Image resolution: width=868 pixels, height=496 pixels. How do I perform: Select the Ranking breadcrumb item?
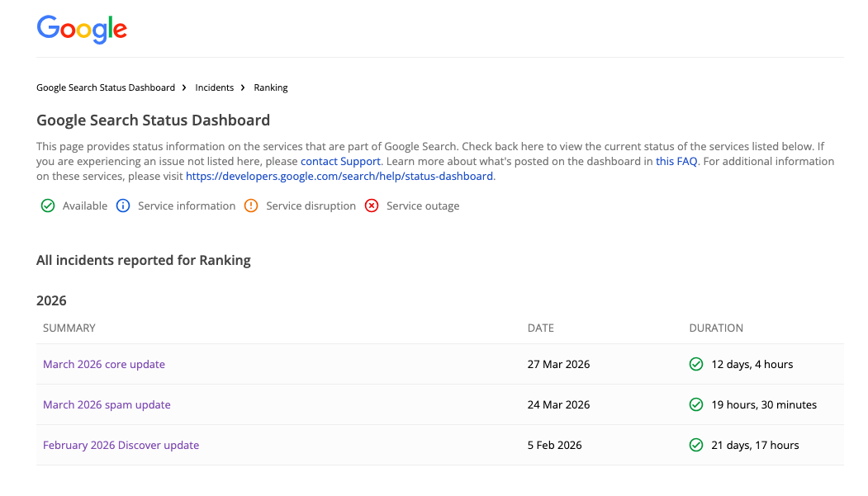click(271, 87)
